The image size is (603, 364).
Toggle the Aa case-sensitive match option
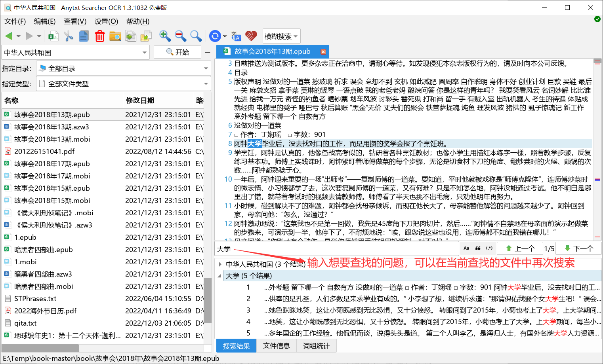(x=466, y=248)
